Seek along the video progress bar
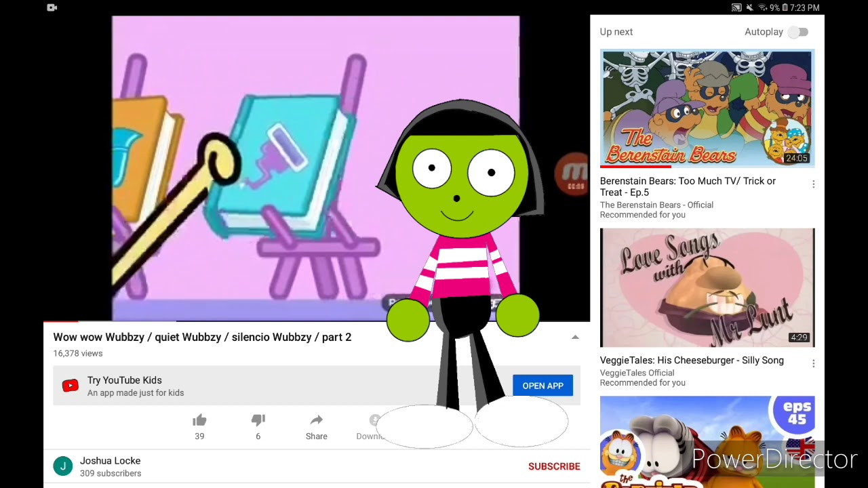 [x=317, y=321]
